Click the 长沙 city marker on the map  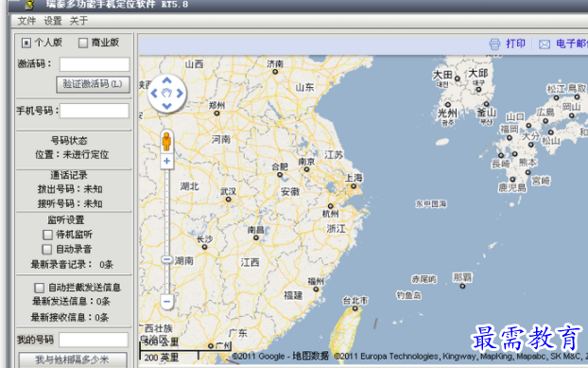[x=204, y=247]
